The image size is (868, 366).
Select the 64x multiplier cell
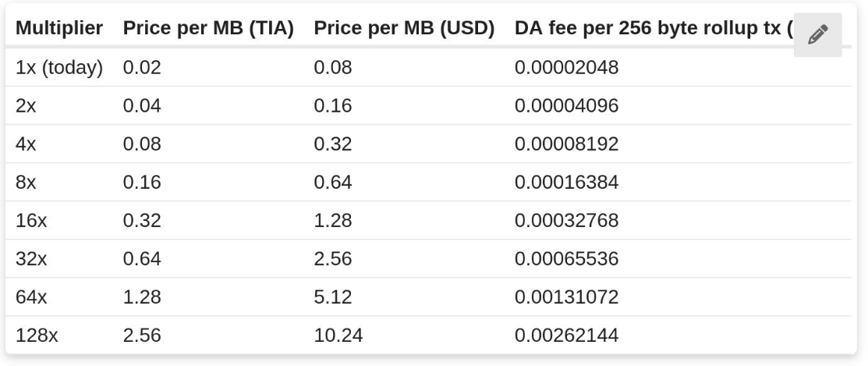[x=31, y=297]
